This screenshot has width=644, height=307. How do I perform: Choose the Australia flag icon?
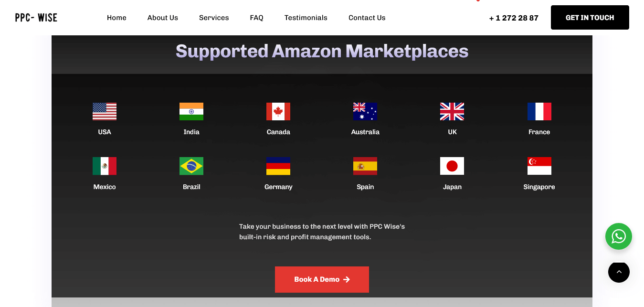[x=365, y=111]
